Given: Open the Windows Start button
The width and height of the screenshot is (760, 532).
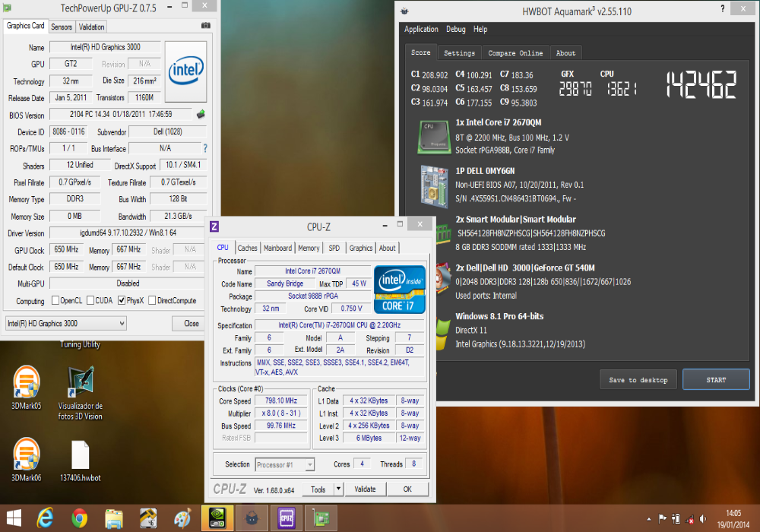Looking at the screenshot, I should click(x=14, y=518).
